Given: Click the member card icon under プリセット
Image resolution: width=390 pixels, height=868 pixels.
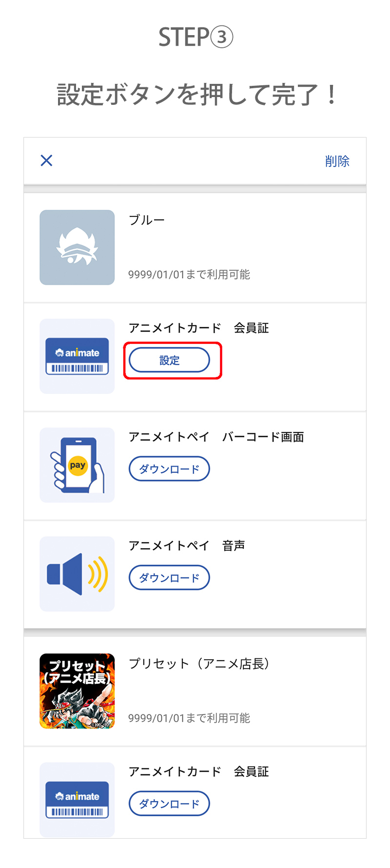Looking at the screenshot, I should point(77,800).
